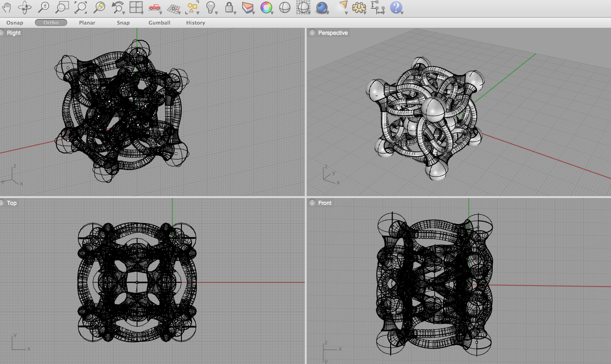Enable the Gumball toggle

(159, 23)
